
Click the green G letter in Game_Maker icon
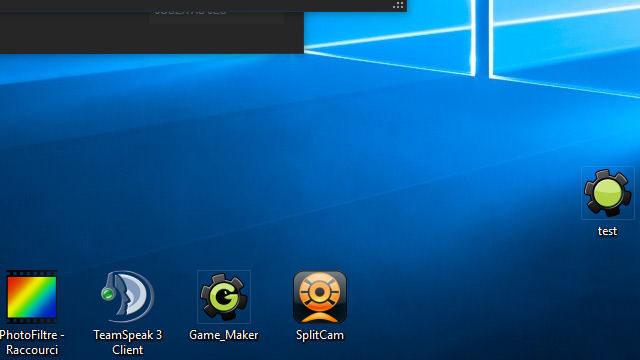pyautogui.click(x=224, y=297)
